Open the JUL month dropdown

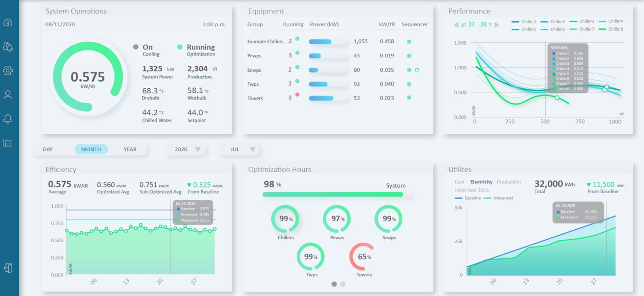[238, 150]
